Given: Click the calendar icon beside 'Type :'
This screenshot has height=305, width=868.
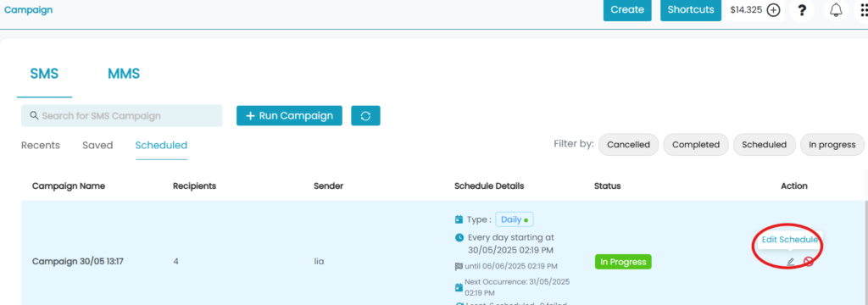Looking at the screenshot, I should [459, 219].
